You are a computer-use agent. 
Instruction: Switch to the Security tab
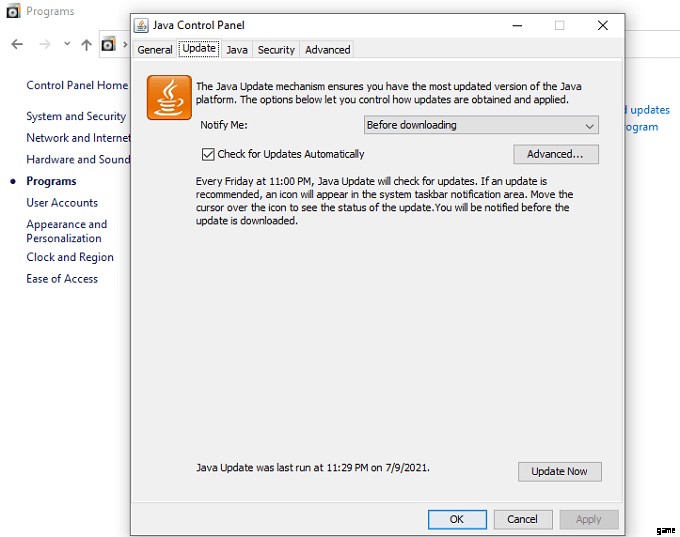(x=276, y=49)
